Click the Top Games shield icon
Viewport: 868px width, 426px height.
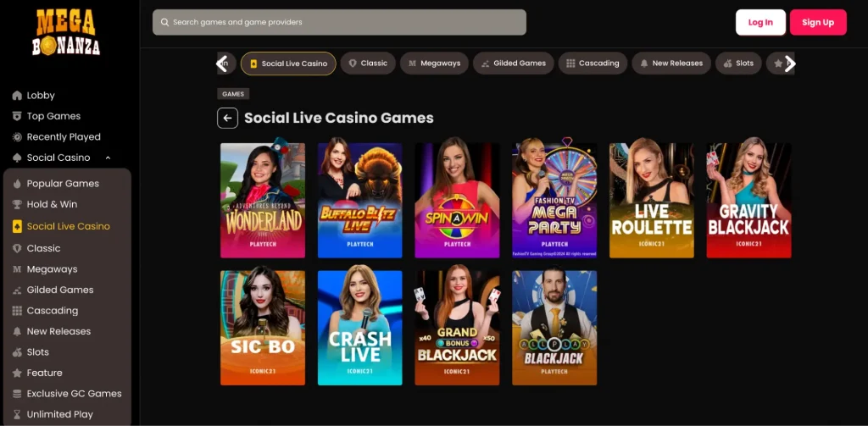[17, 116]
